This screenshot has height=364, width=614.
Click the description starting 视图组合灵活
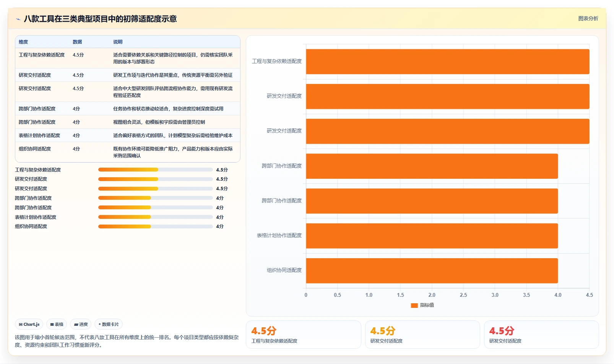tap(159, 122)
